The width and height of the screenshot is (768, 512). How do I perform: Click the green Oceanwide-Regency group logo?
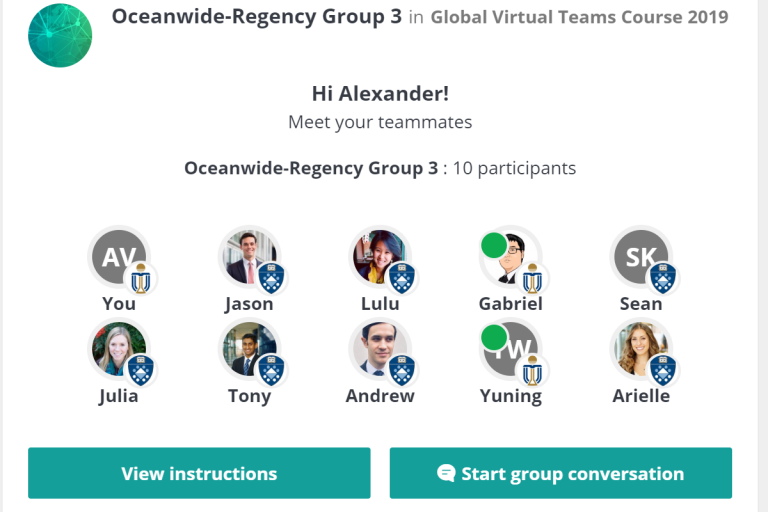(x=60, y=35)
